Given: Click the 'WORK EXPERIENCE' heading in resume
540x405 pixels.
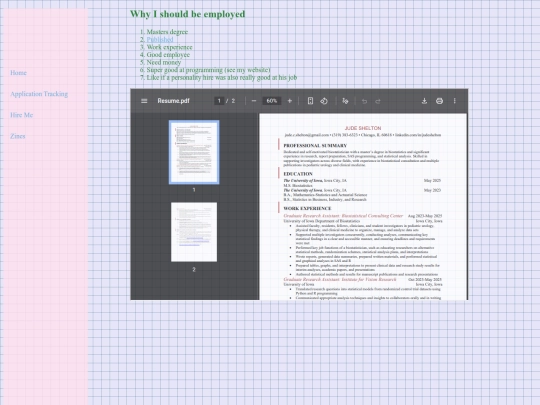Looking at the screenshot, I should pyautogui.click(x=307, y=208).
